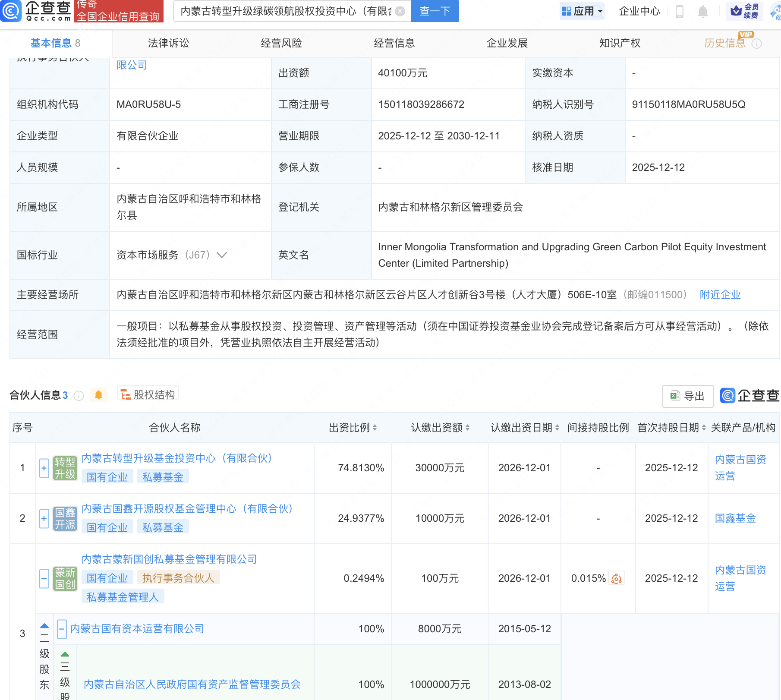Image resolution: width=781 pixels, height=700 pixels.
Task: Click the indirect shareholding chart icon next to 0.015%
Action: 617,578
